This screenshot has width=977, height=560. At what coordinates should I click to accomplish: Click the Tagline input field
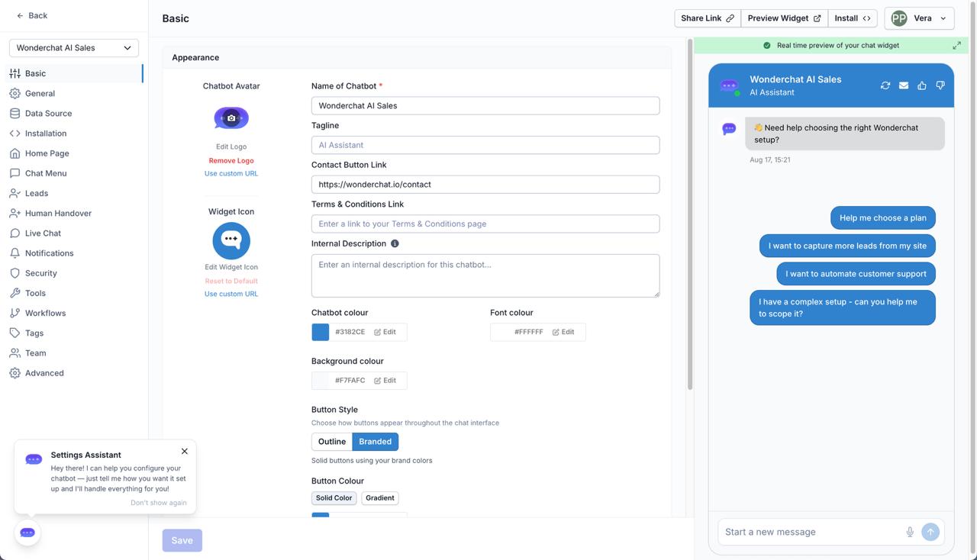(x=485, y=145)
